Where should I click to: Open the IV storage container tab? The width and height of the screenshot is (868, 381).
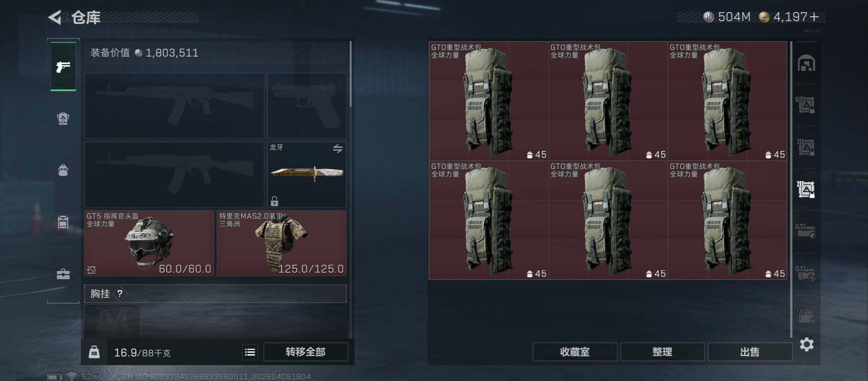(806, 315)
